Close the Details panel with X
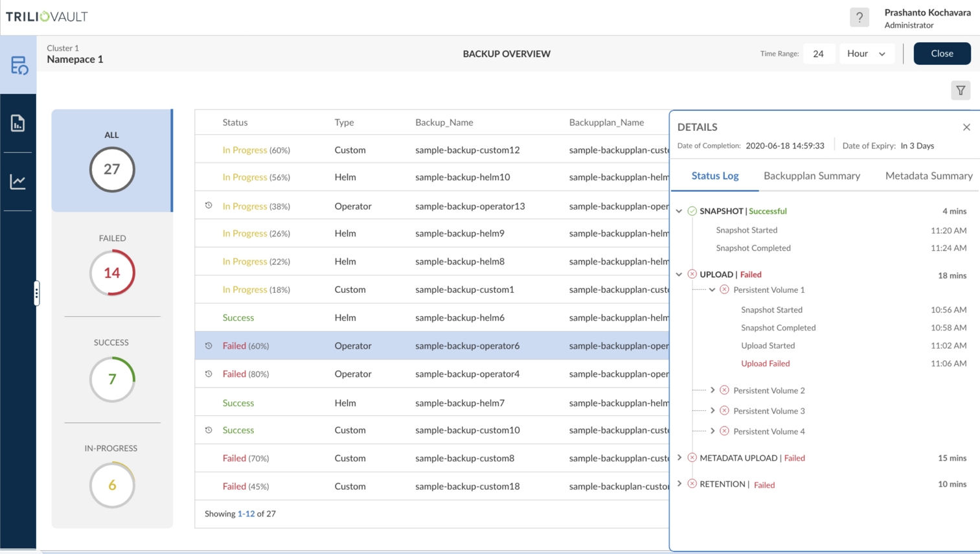The width and height of the screenshot is (980, 554). coord(966,127)
